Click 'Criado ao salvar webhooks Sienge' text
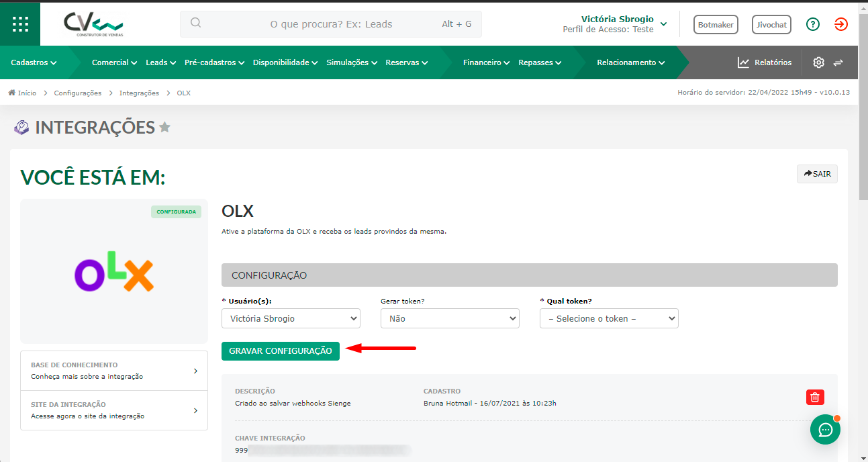The width and height of the screenshot is (868, 462). click(293, 403)
